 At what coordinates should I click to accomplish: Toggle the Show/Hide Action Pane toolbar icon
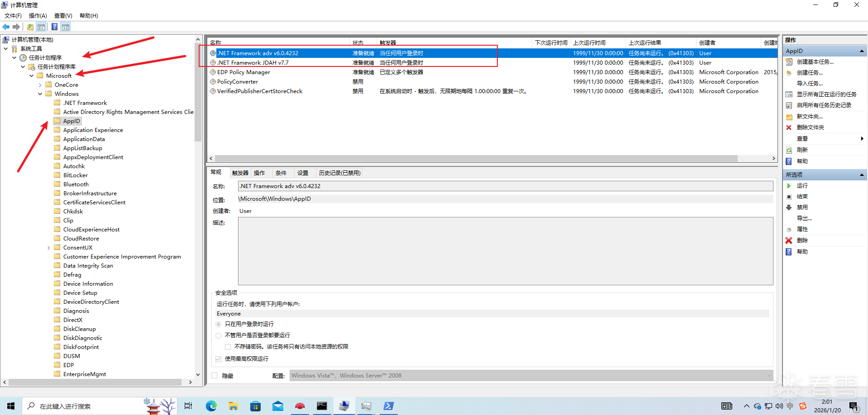point(66,27)
